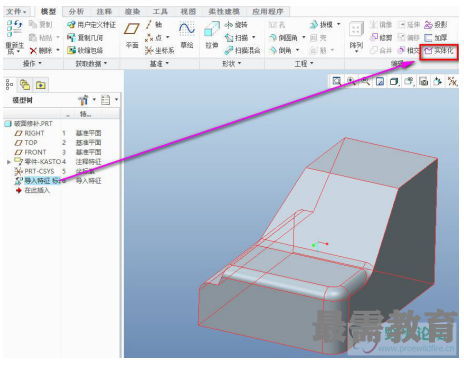The width and height of the screenshot is (464, 366).
Task: Click the 相交 intersect tool
Action: pyautogui.click(x=409, y=50)
